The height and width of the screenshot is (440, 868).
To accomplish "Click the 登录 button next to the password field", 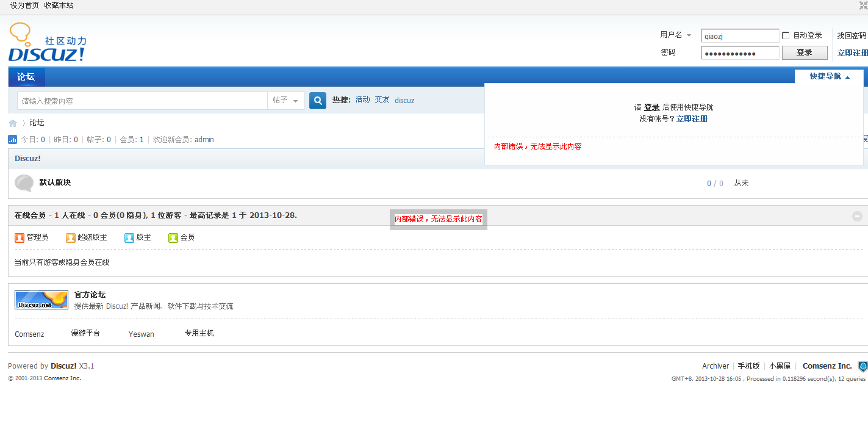I will (x=805, y=52).
